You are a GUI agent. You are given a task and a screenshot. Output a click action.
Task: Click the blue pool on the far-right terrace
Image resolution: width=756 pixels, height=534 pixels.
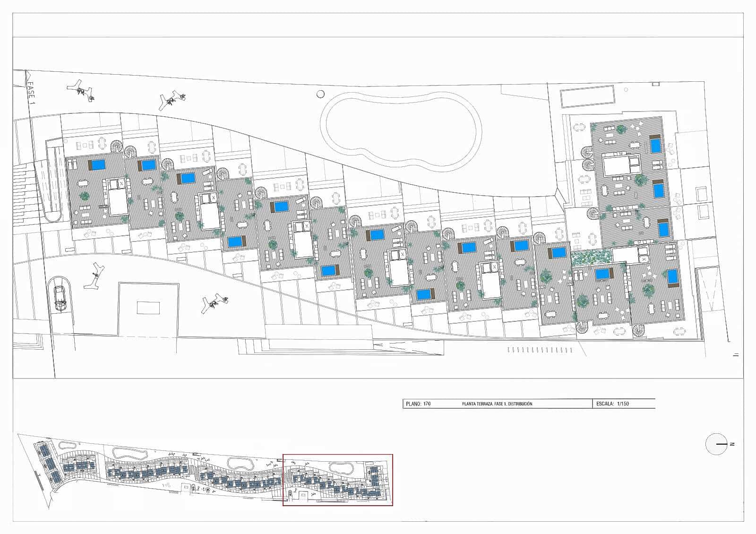coord(672,277)
